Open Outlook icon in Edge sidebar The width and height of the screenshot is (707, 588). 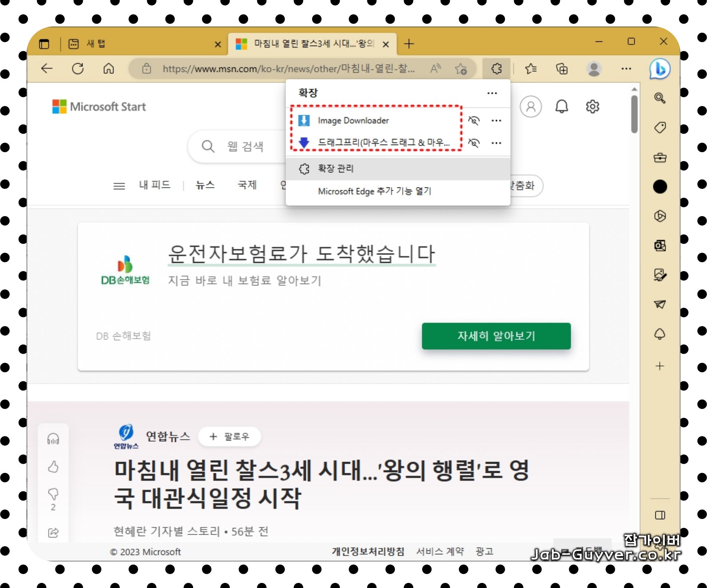point(660,246)
